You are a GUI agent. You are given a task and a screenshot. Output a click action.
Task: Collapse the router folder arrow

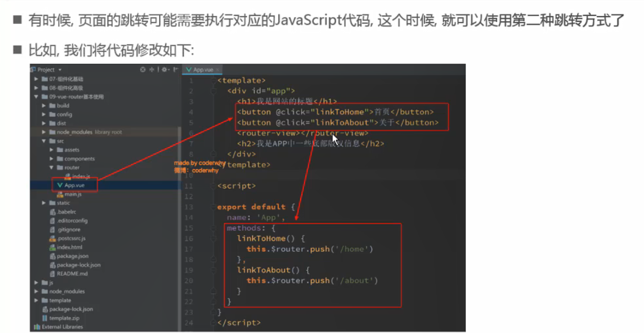(x=52, y=168)
